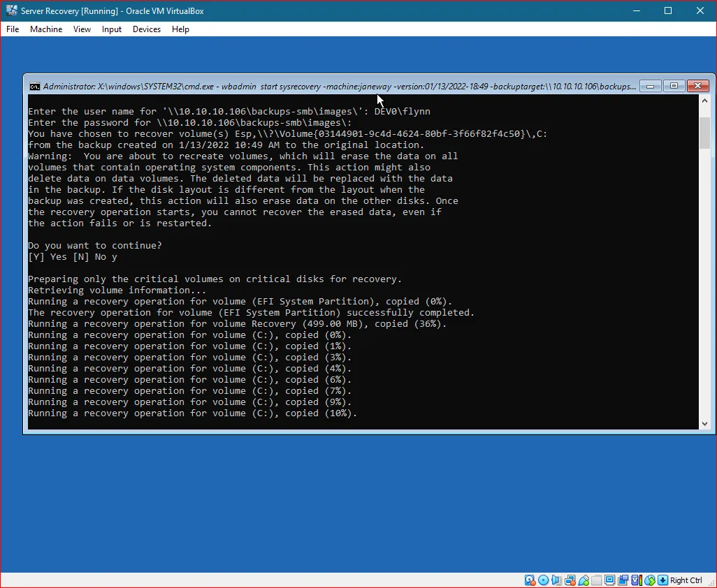Open the Machine menu

coord(46,29)
